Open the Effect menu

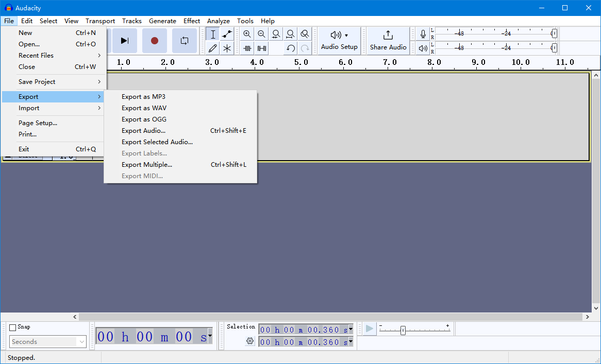192,21
